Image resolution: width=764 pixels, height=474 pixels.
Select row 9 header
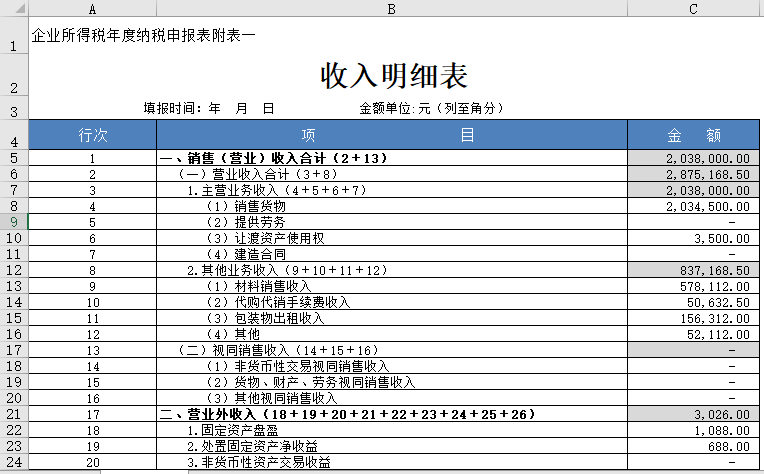[x=14, y=222]
